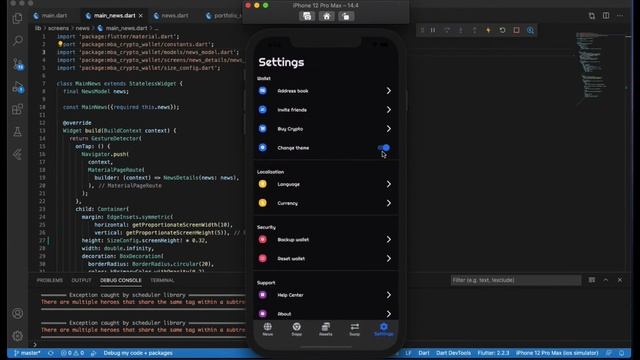Viewport: 640px width, 360px height.
Task: Rotate the simulator device icon
Action: [x=346, y=16]
